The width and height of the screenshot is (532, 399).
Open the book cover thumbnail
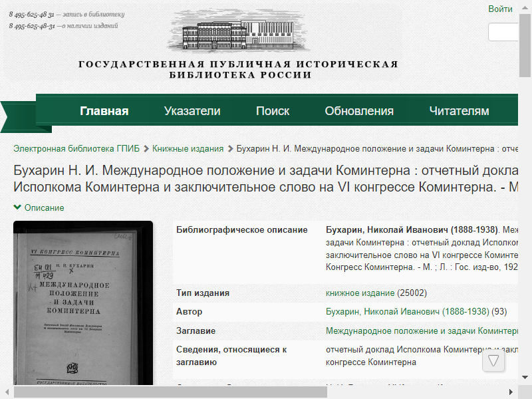(x=83, y=303)
